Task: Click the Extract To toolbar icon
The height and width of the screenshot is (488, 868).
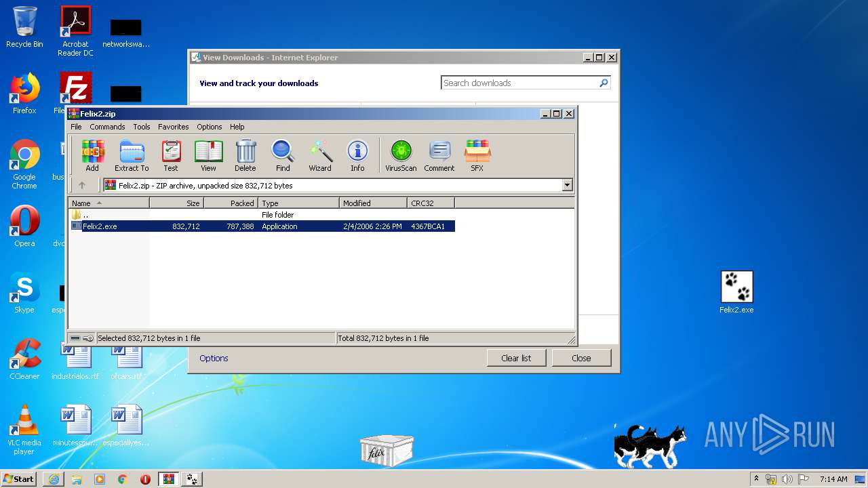Action: [132, 156]
